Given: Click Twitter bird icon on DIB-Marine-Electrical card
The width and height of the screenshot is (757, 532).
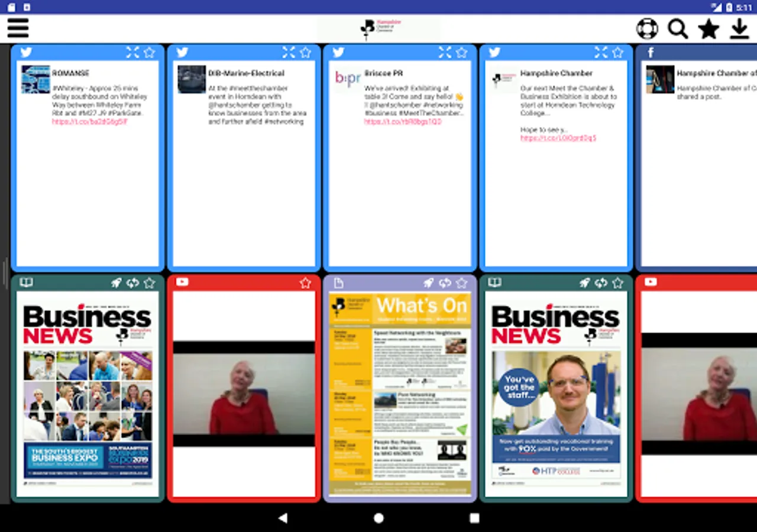Looking at the screenshot, I should (182, 52).
